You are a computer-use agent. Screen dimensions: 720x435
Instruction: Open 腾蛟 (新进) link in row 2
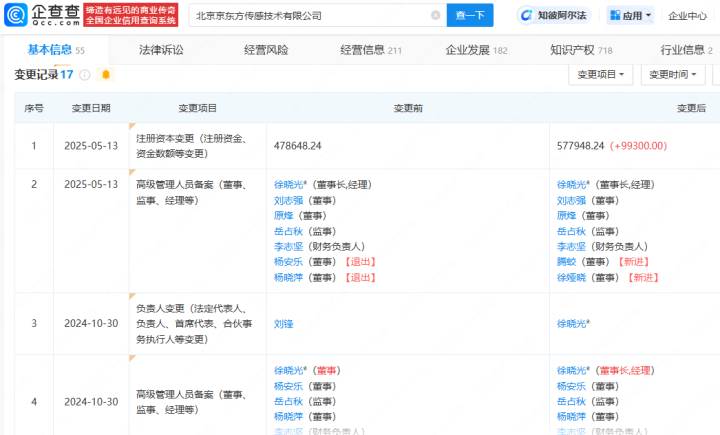(x=566, y=262)
